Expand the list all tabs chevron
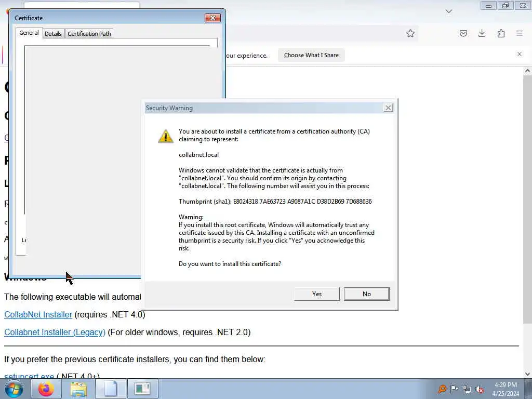This screenshot has height=399, width=532. (x=449, y=11)
